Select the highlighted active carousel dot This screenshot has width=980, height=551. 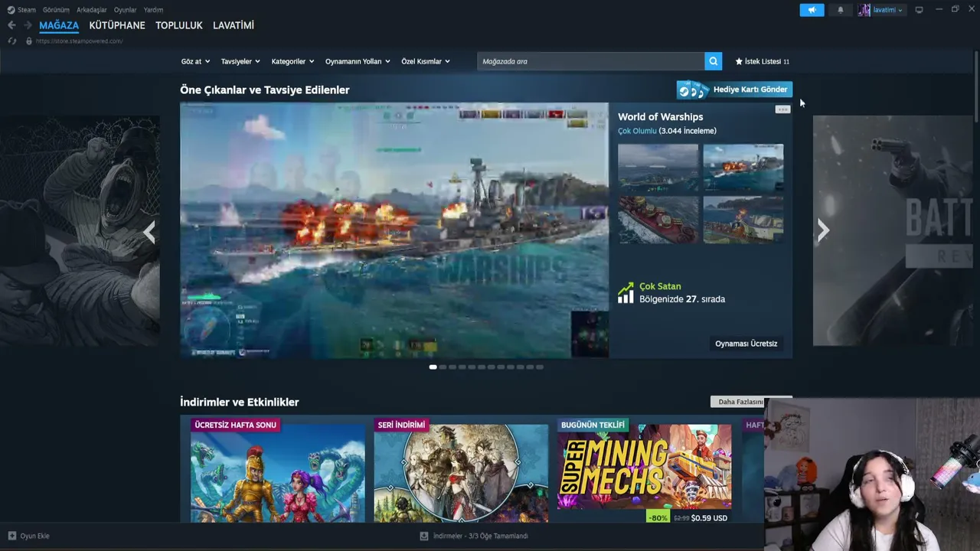[x=433, y=367]
